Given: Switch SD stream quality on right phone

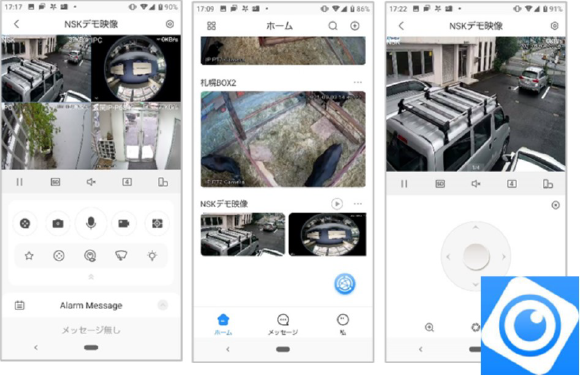Looking at the screenshot, I should 440,184.
